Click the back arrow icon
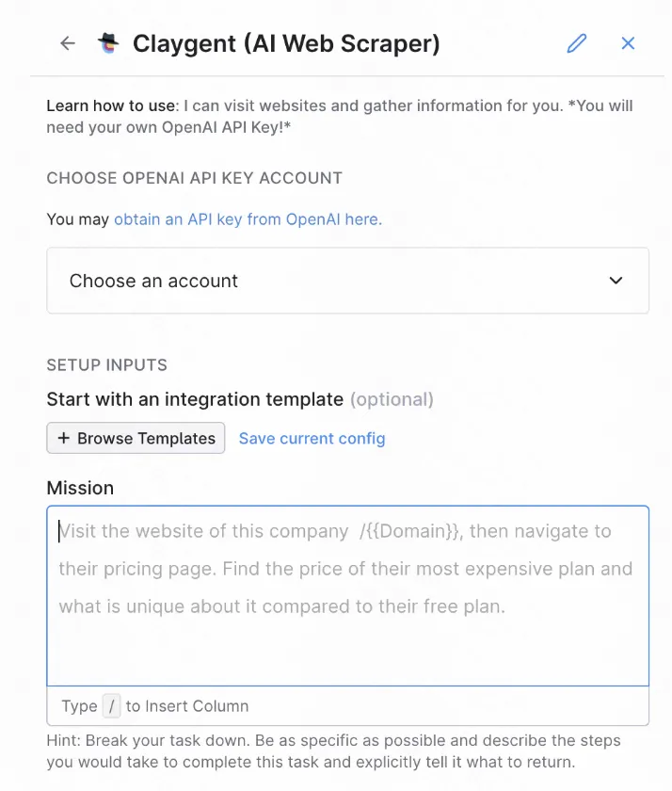The height and width of the screenshot is (791, 672). point(67,43)
